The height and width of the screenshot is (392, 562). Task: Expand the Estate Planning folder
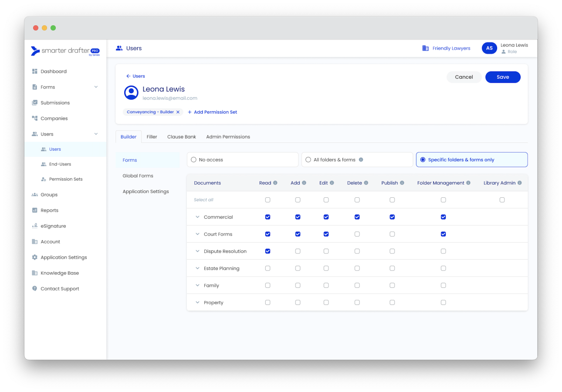197,268
